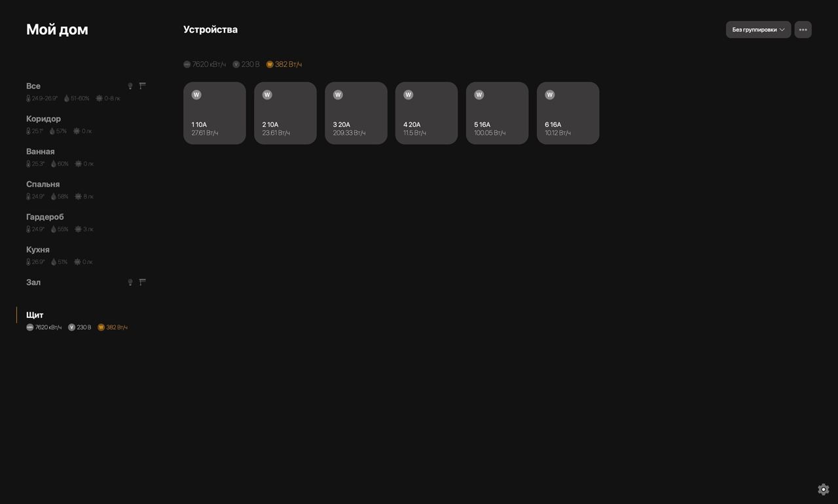This screenshot has width=838, height=504.
Task: Click the three-dots more options button
Action: click(x=803, y=29)
